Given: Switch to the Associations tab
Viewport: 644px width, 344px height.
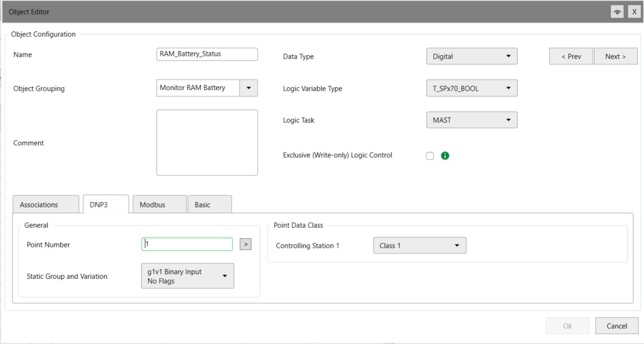Looking at the screenshot, I should (x=46, y=204).
